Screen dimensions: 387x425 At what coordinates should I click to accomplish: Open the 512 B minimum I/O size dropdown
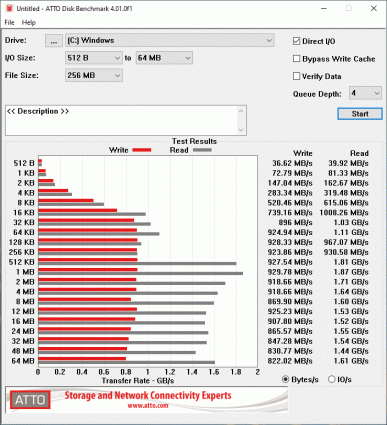point(94,58)
